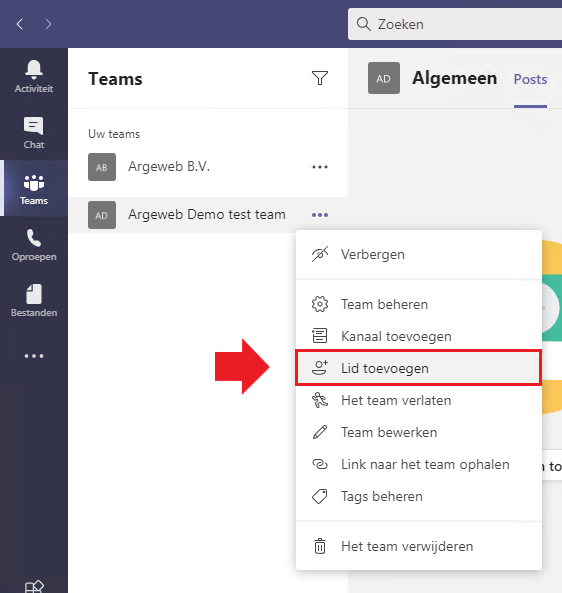Open more options for Argeweb Demo test team
Viewport: 562px width, 593px height.
[320, 215]
